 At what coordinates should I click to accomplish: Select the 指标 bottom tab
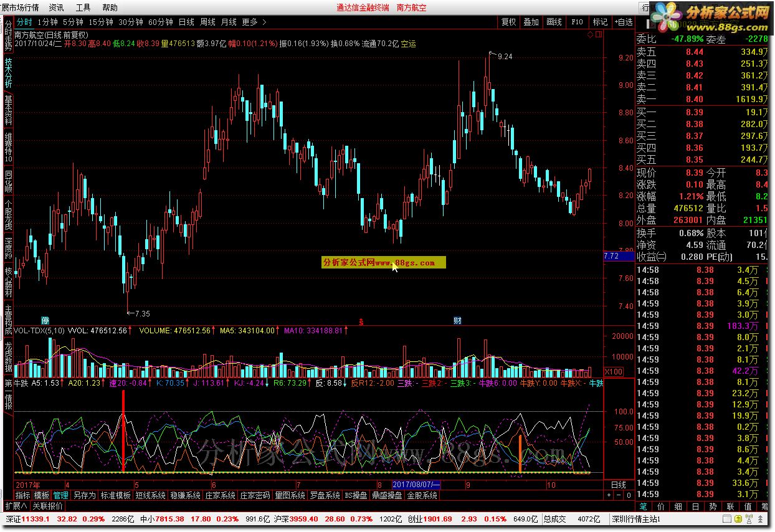[22, 495]
